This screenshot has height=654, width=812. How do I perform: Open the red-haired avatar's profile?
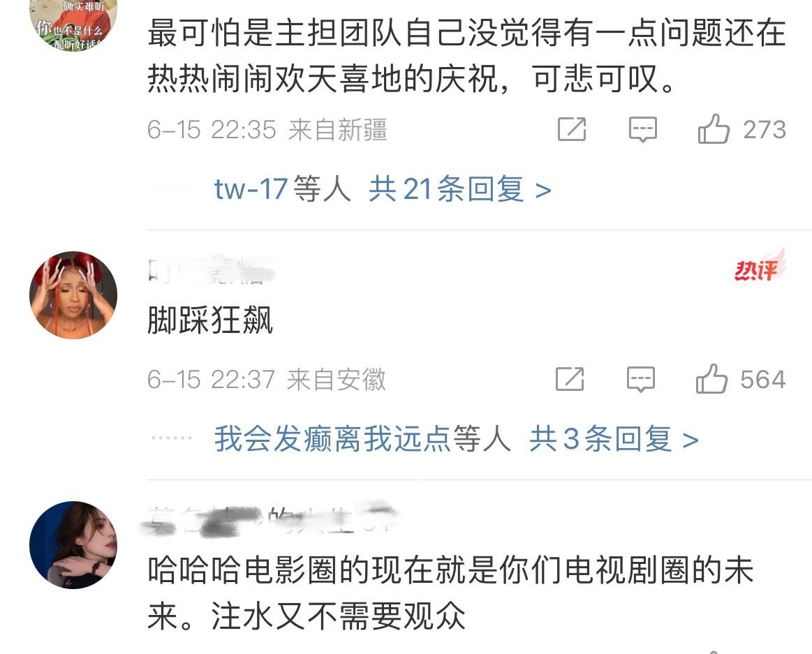coord(73,295)
